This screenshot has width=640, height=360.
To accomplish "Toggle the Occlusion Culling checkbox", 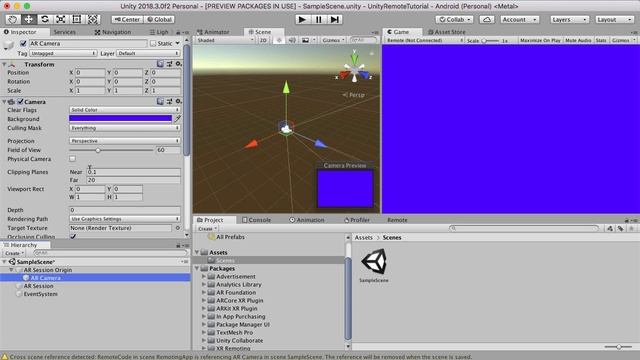I will click(73, 236).
